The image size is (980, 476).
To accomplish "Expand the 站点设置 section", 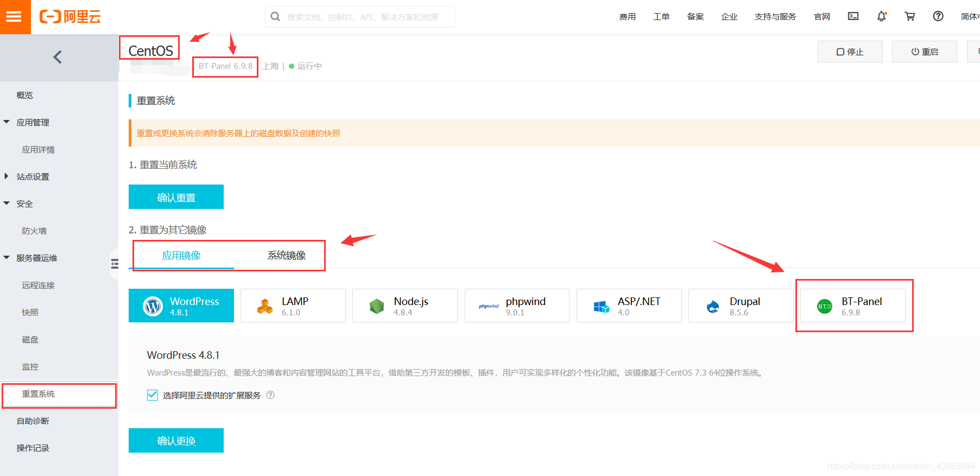I will click(7, 176).
